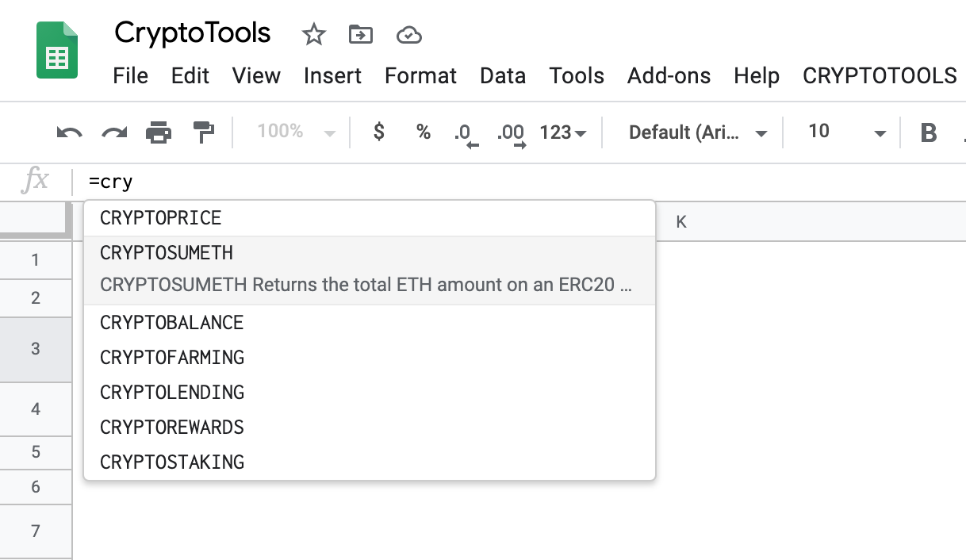
Task: Format the cell as percent
Action: pos(424,132)
